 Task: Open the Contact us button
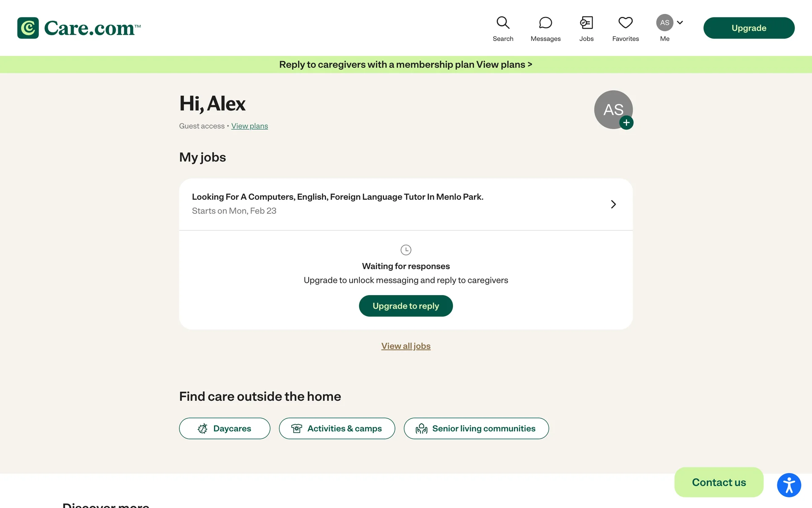point(719,482)
